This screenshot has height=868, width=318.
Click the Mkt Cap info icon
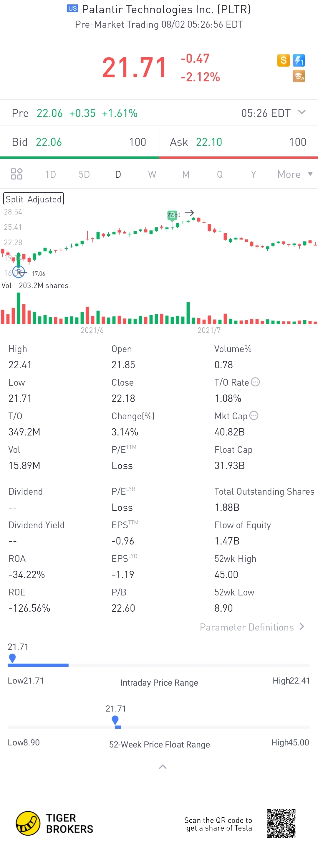[254, 415]
